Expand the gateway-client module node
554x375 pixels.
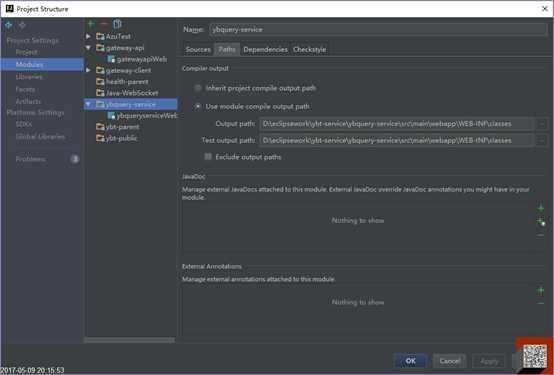coord(88,70)
